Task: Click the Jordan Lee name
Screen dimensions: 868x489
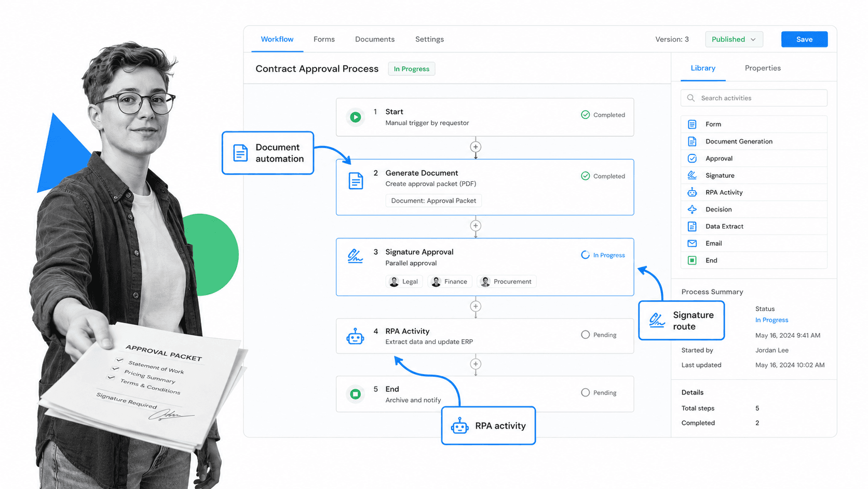Action: (x=772, y=350)
